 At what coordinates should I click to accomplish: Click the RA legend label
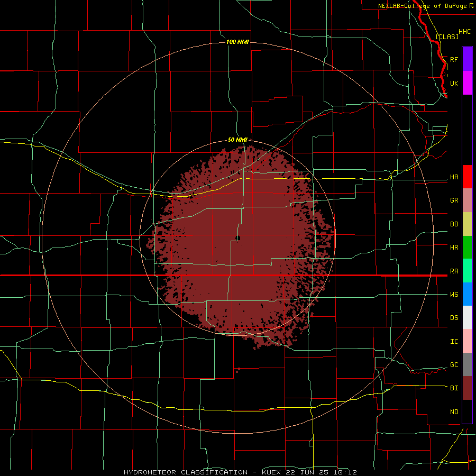pyautogui.click(x=454, y=271)
